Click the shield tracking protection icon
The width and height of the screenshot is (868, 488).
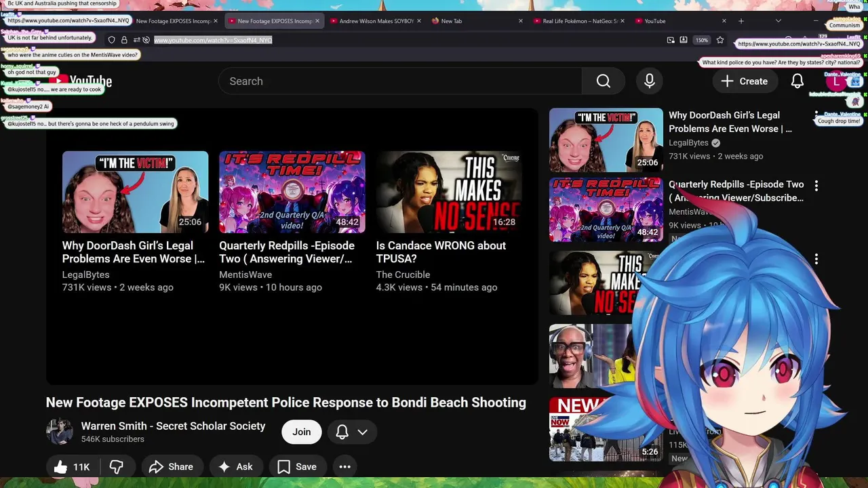pos(112,40)
